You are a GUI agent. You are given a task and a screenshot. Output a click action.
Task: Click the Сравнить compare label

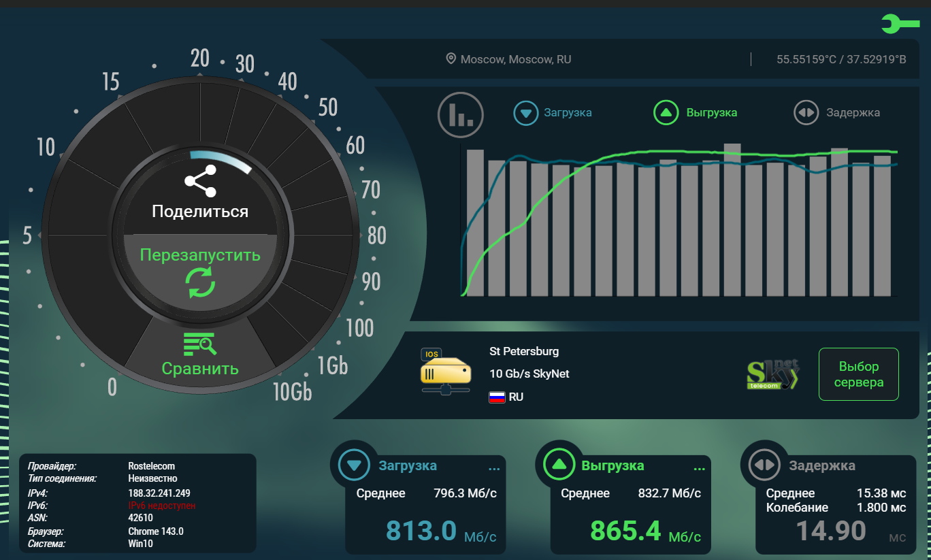pos(200,369)
